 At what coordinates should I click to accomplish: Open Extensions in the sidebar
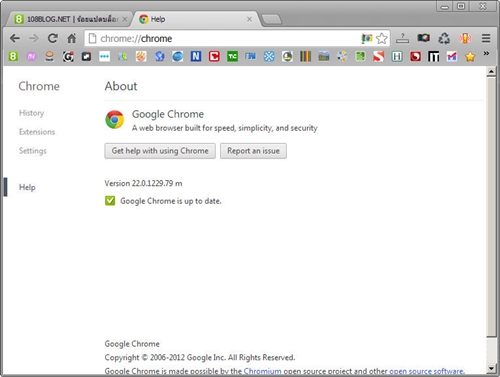pos(37,132)
